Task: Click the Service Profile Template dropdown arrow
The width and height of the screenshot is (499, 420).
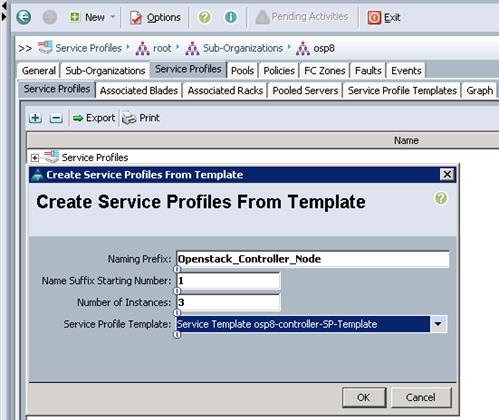Action: pyautogui.click(x=438, y=324)
